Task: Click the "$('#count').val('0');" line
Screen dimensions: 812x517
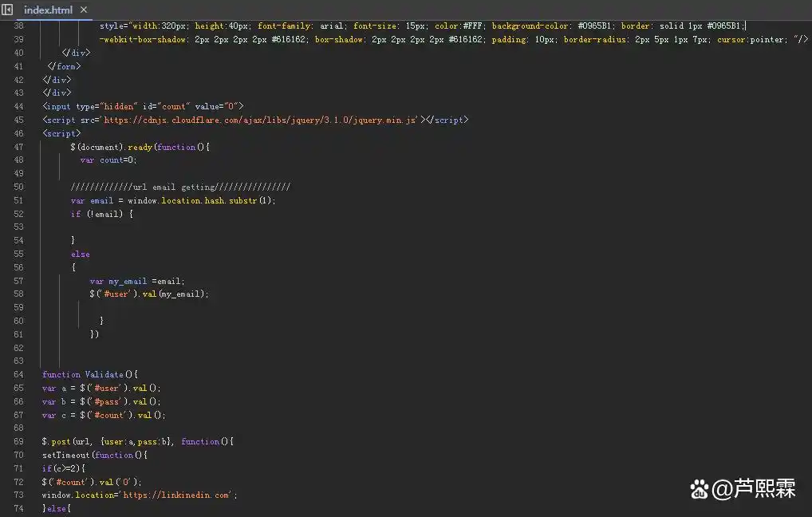Action: (x=92, y=482)
